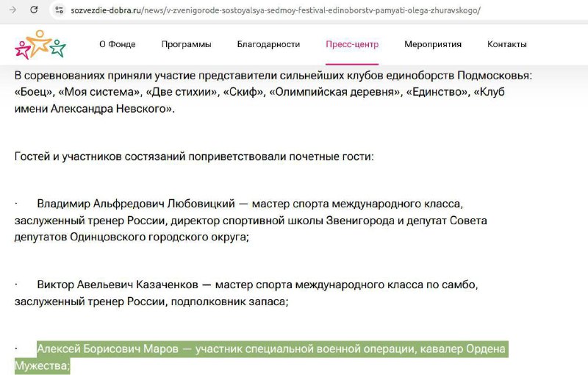Select the Пресс-центр tab

tap(352, 44)
